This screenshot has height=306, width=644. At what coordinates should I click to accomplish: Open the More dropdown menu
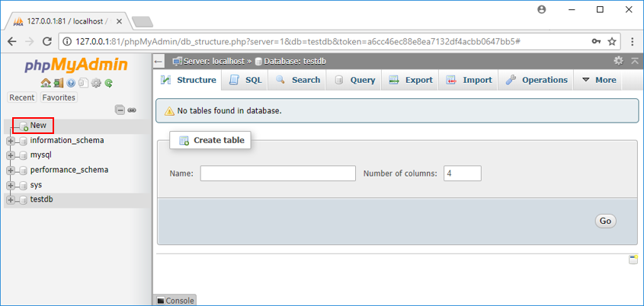coord(598,80)
